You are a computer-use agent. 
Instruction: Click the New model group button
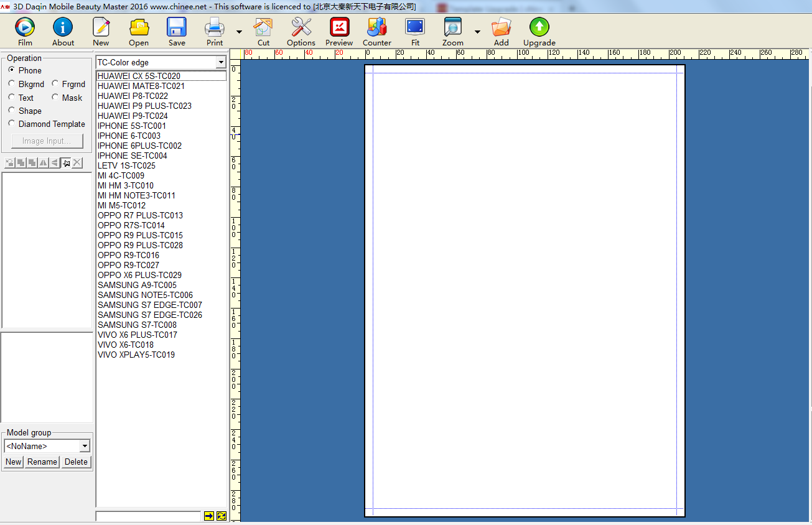pos(14,462)
